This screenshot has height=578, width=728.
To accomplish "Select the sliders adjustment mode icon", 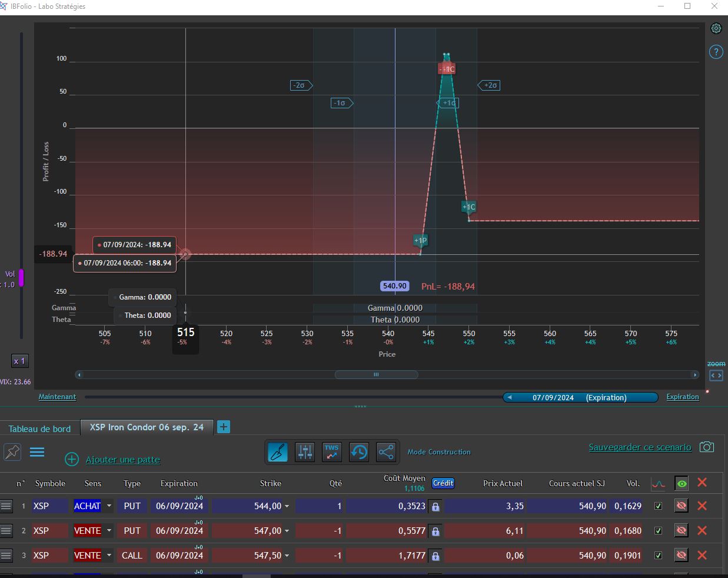I will tap(305, 452).
